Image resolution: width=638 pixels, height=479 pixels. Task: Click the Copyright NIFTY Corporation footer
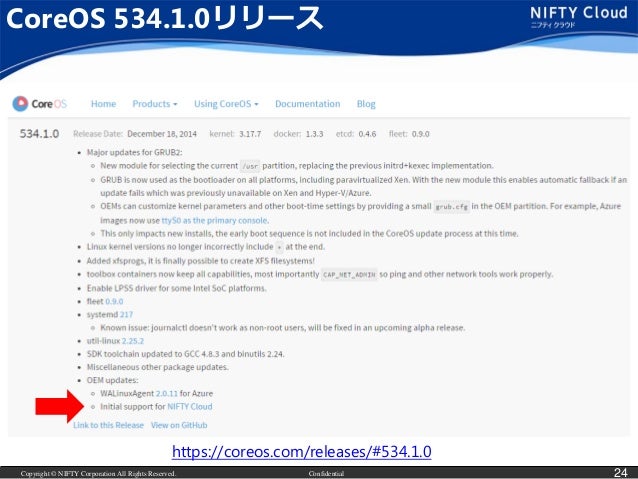[98, 473]
